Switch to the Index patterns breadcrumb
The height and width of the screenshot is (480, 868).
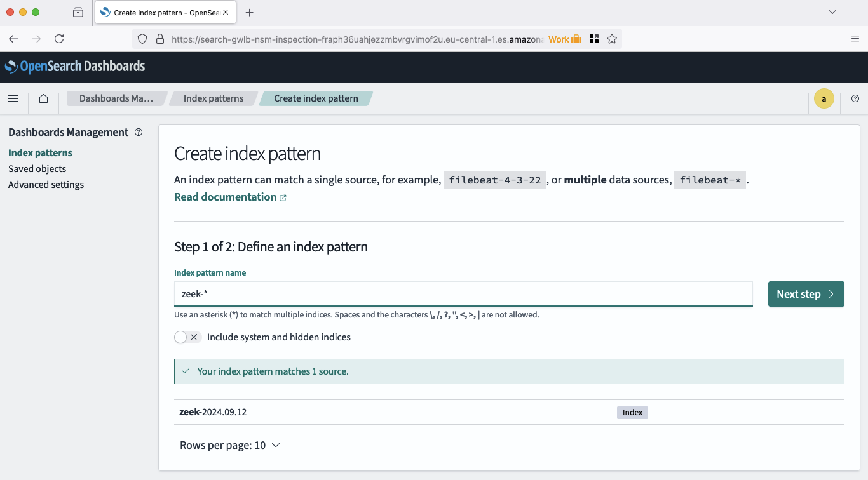point(213,98)
